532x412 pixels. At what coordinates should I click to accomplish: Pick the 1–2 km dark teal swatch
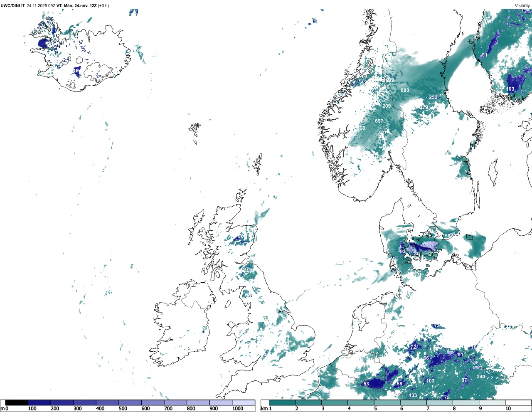(x=282, y=402)
